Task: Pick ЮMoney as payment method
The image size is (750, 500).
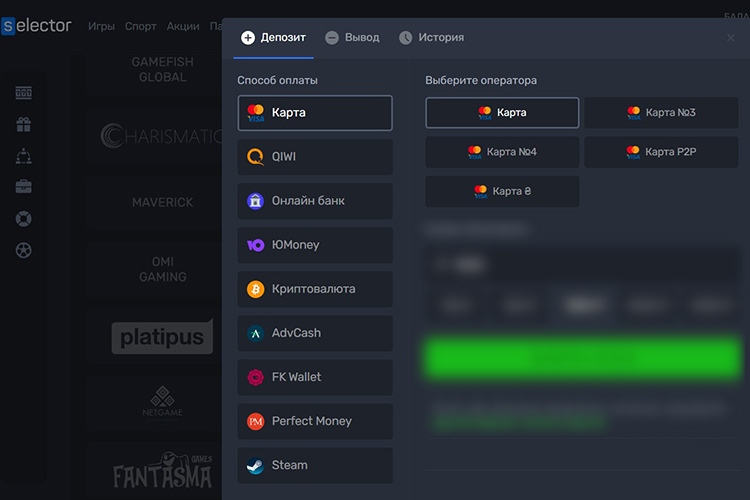Action: coord(315,245)
